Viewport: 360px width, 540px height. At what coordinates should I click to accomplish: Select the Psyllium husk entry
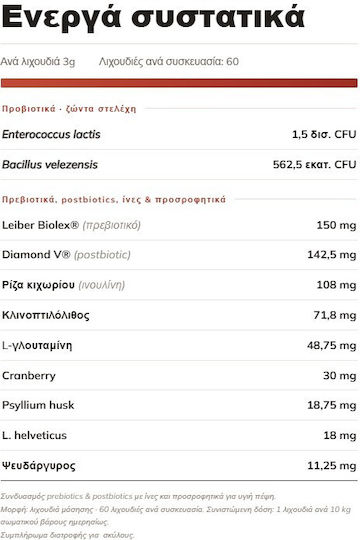click(38, 405)
